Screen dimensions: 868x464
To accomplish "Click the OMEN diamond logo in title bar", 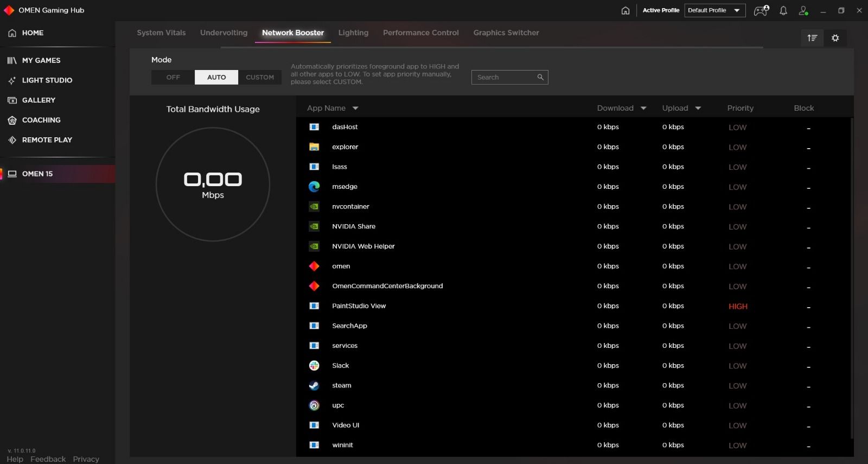I will [x=9, y=10].
